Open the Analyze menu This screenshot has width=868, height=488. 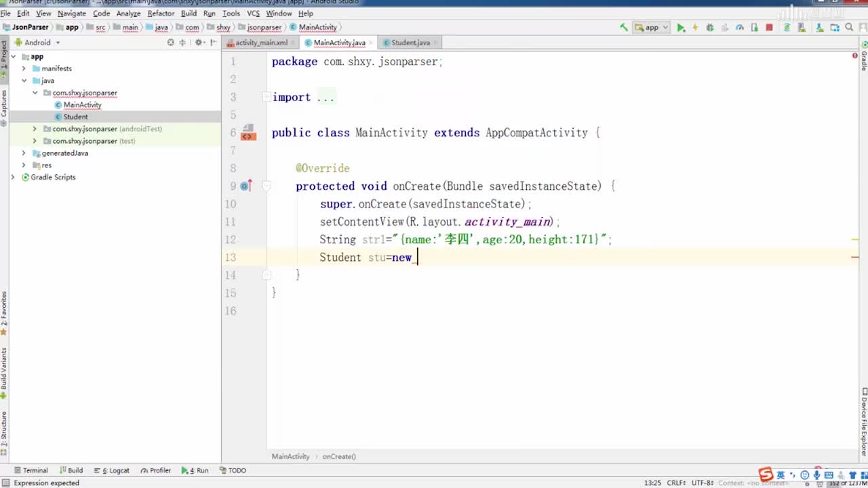128,13
